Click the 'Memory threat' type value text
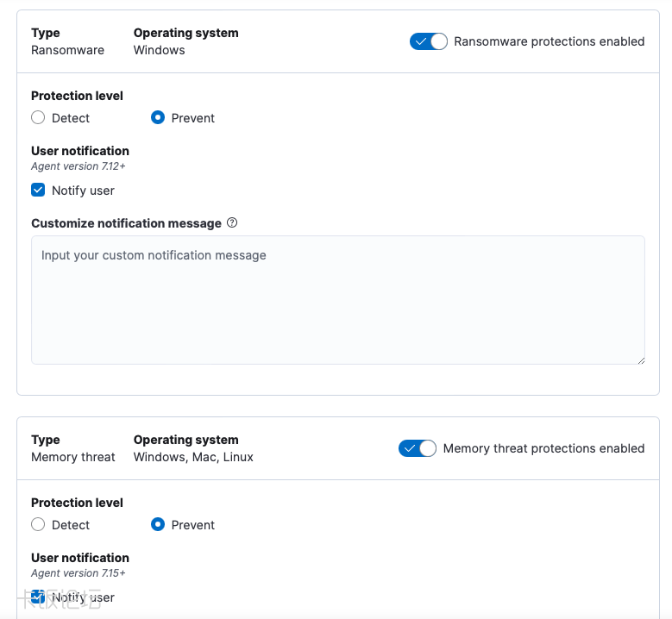Viewport: 672px width, 619px height. 73,457
